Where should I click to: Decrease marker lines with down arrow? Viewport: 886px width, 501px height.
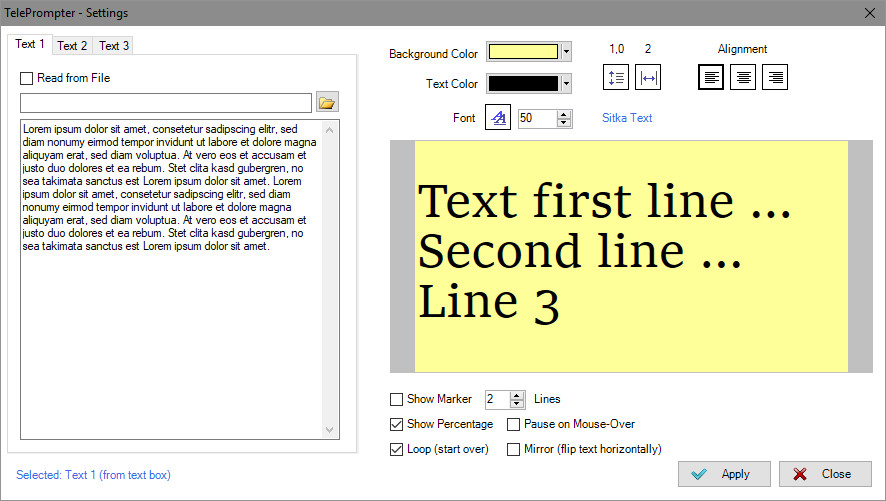[x=516, y=404]
